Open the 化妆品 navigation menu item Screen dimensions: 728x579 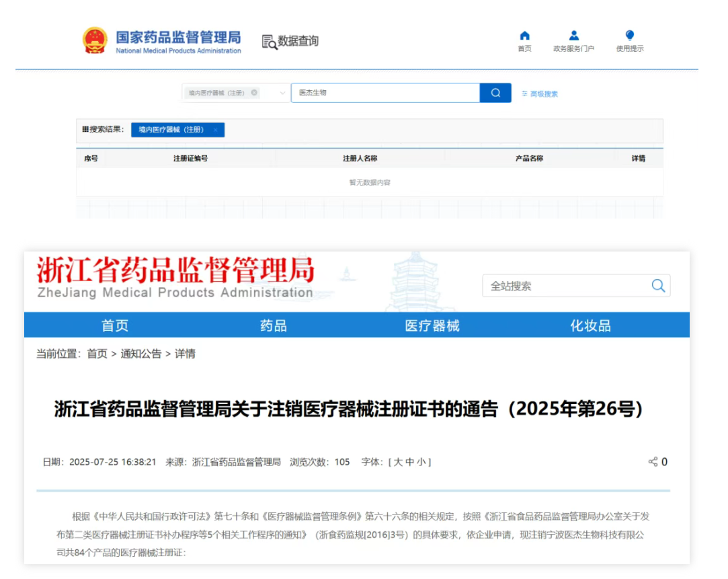(590, 326)
